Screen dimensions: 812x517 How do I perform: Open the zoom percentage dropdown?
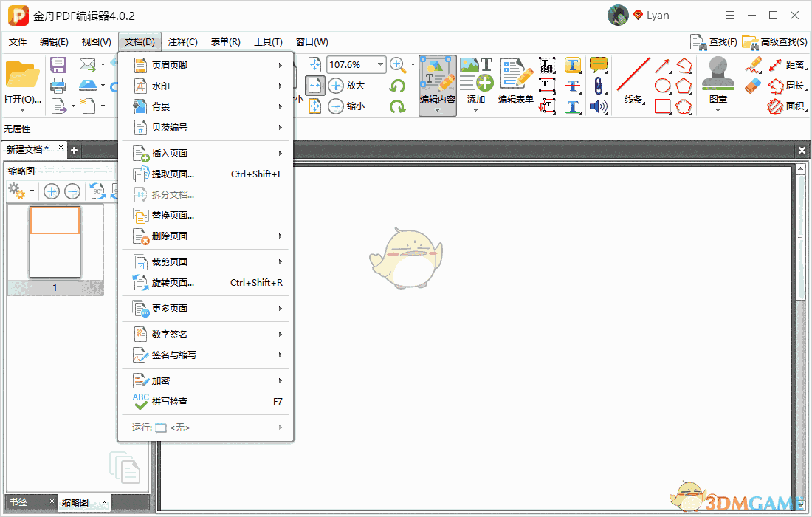point(379,64)
